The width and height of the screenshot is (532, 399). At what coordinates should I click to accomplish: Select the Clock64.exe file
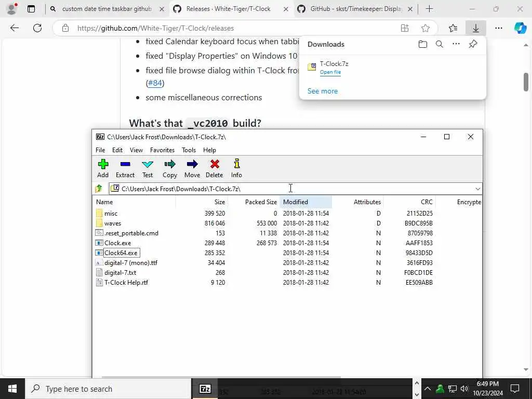click(121, 253)
